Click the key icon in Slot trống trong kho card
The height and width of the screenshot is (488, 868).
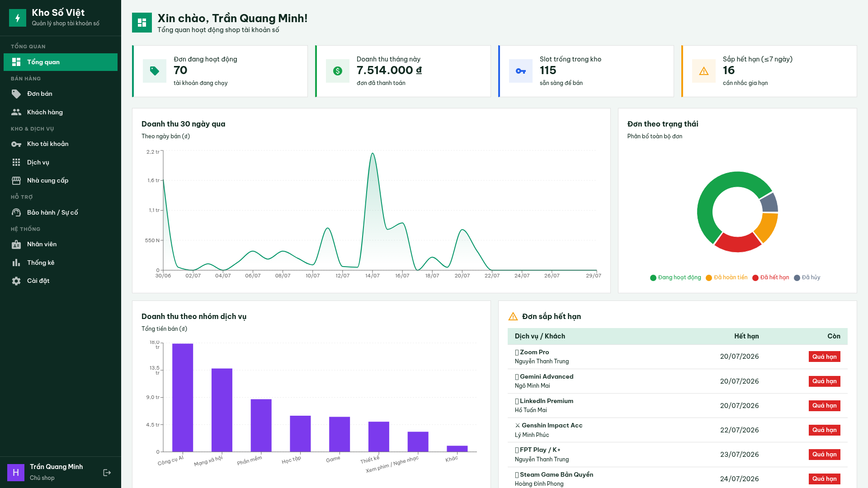521,71
